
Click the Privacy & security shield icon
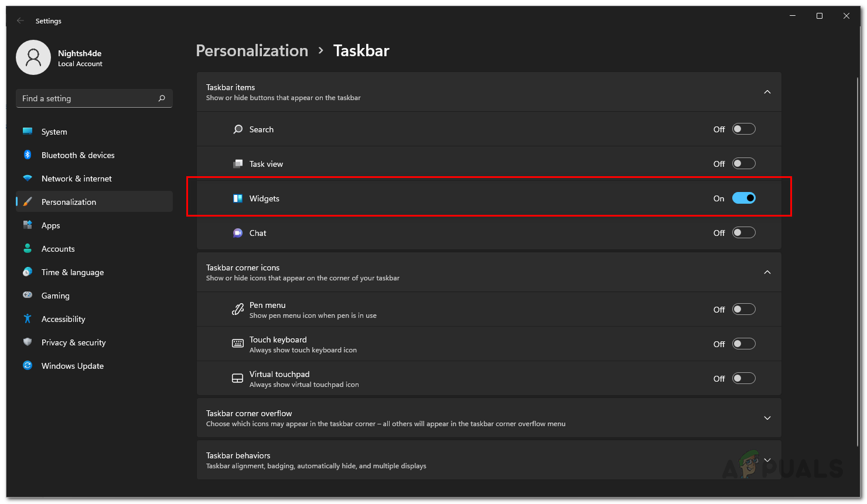point(28,342)
